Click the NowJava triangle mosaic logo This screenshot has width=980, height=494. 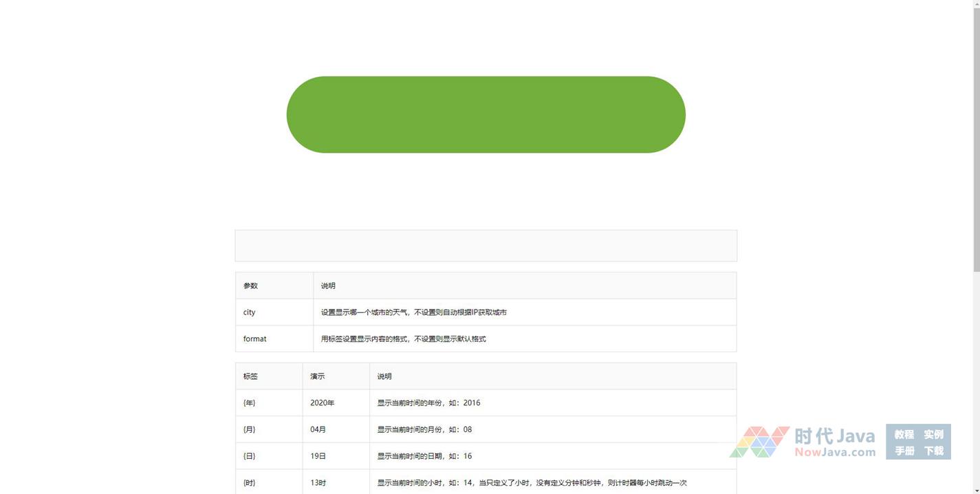(759, 442)
